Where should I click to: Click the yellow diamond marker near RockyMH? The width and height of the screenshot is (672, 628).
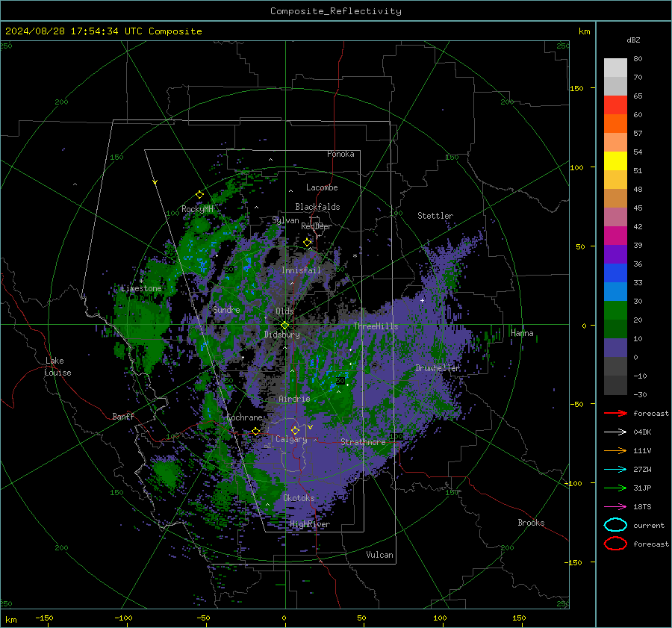click(199, 195)
